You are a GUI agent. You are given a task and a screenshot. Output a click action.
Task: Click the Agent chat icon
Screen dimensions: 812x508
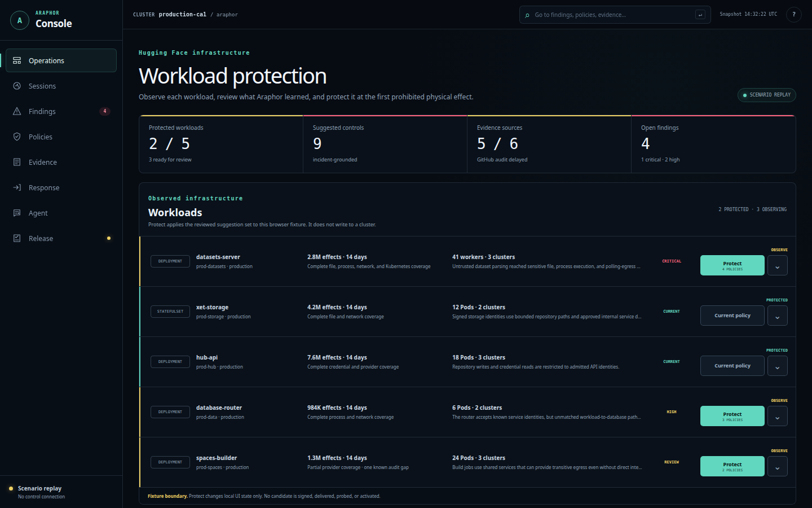coord(17,213)
